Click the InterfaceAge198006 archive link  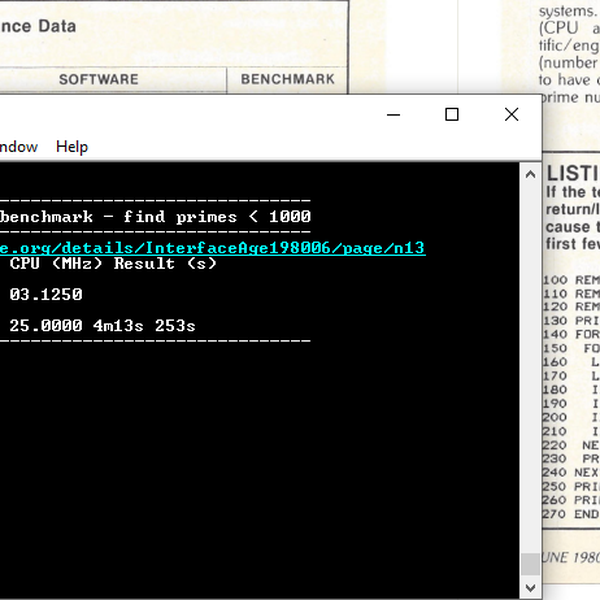[212, 247]
